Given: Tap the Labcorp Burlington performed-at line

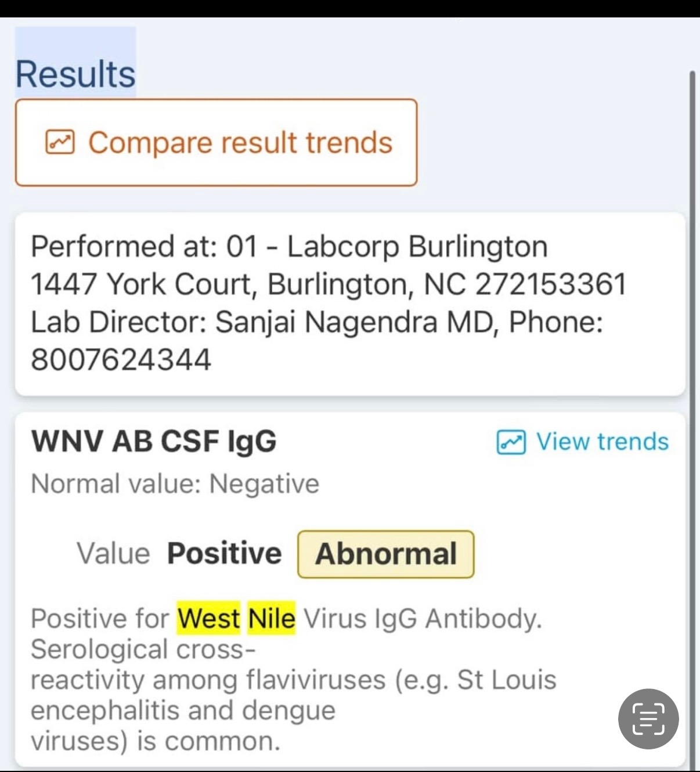Looking at the screenshot, I should [289, 246].
